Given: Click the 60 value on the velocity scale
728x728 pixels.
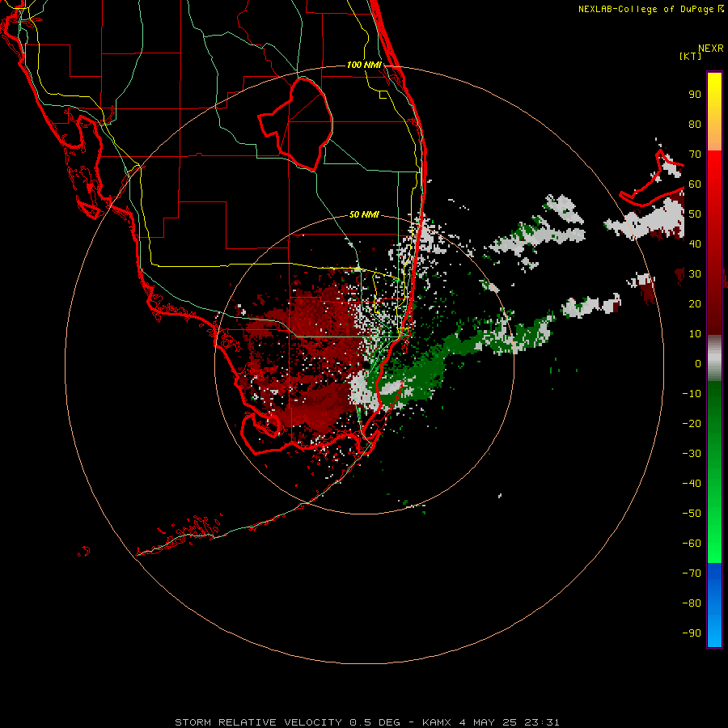Looking at the screenshot, I should pos(695,184).
